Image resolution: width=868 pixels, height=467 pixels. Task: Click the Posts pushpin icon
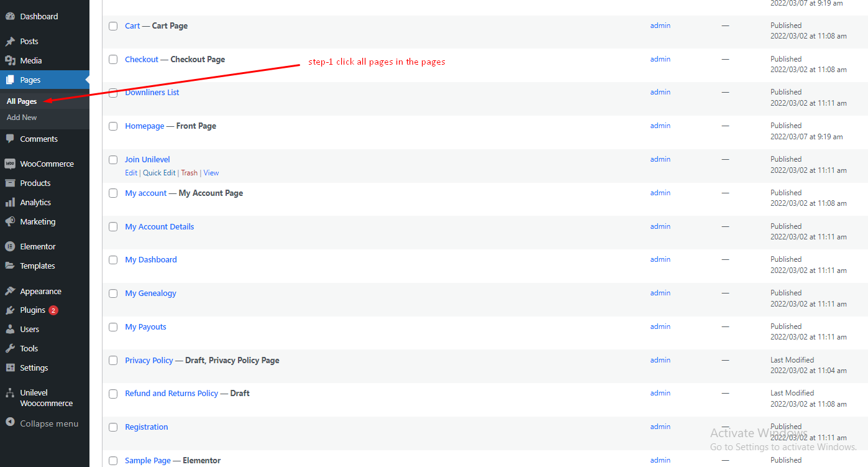[x=10, y=42]
